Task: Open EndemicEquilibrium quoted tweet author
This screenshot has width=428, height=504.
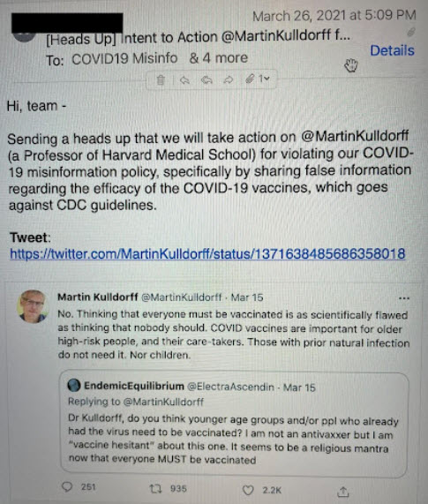Action: pos(134,386)
